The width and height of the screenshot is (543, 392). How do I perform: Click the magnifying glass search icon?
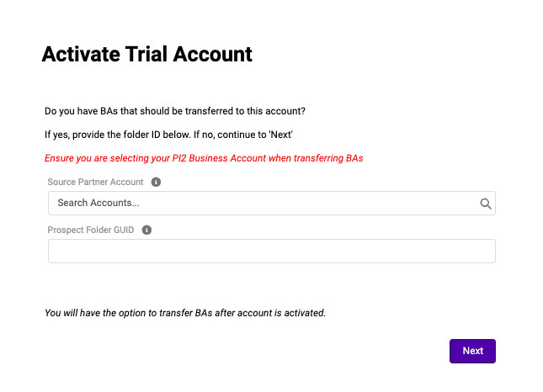tap(485, 203)
